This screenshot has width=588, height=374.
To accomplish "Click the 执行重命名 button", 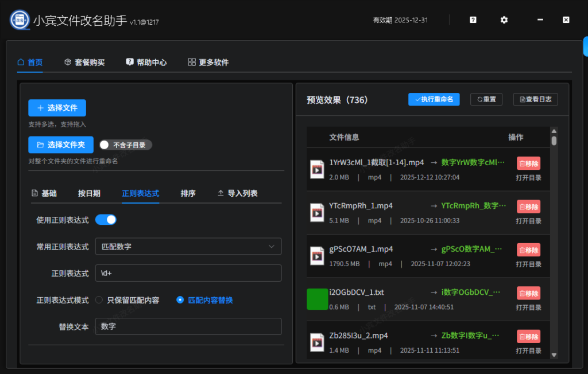I will tap(434, 99).
